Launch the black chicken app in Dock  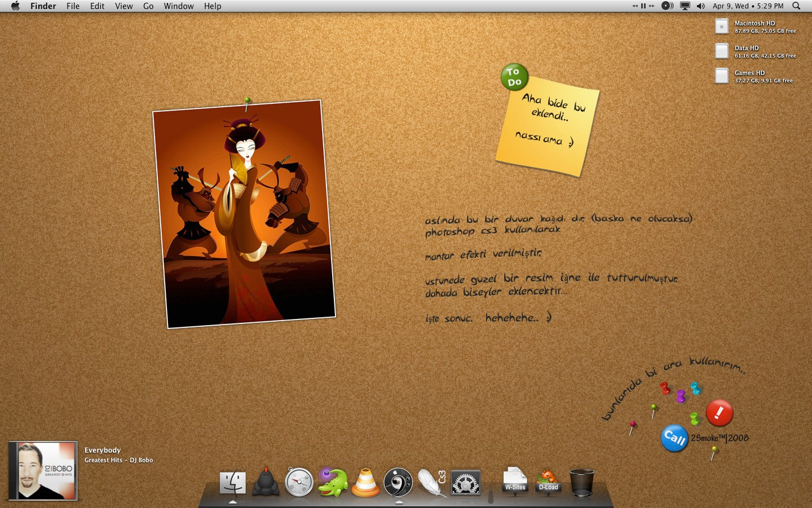point(266,483)
